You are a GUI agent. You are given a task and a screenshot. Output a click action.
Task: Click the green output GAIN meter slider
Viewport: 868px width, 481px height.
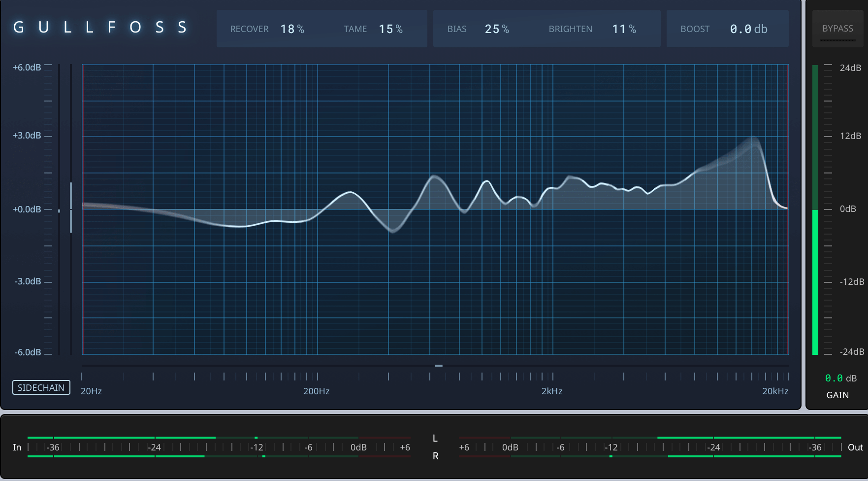point(815,209)
